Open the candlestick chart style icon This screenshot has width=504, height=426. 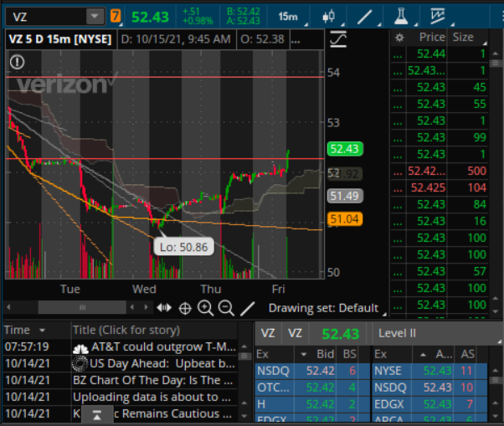coord(329,17)
